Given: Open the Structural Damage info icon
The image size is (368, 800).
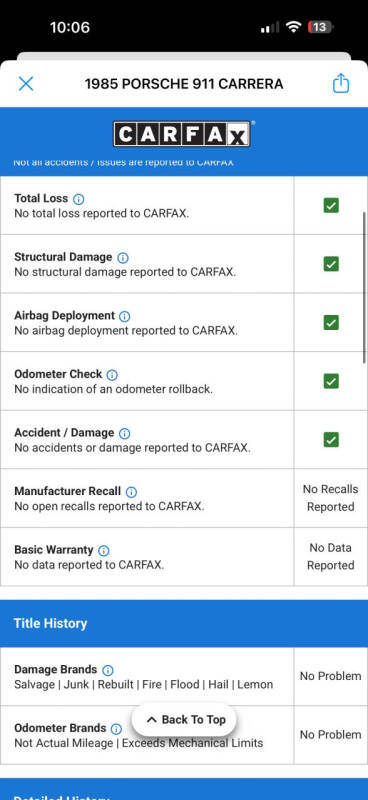Looking at the screenshot, I should (x=123, y=258).
